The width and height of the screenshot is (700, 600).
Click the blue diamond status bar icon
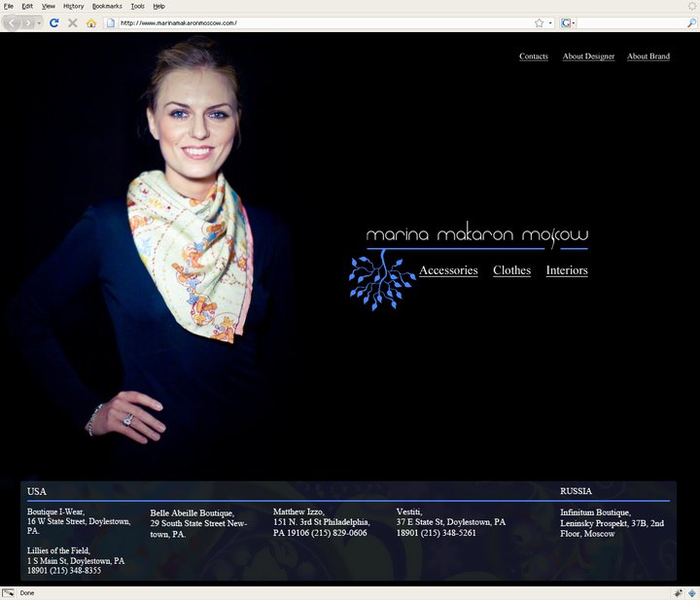point(692,593)
